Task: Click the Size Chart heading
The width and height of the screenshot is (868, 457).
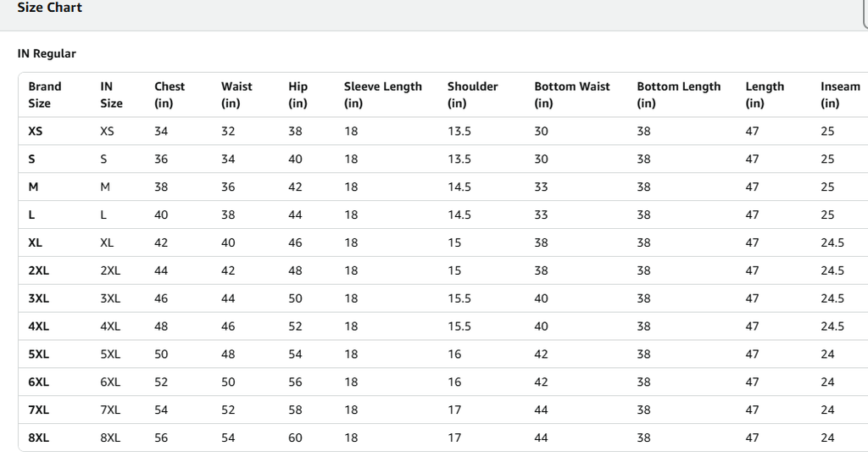Action: (x=50, y=8)
